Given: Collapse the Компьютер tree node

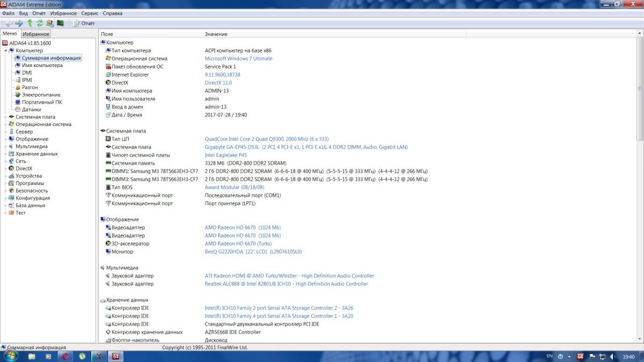Looking at the screenshot, I should (5, 50).
